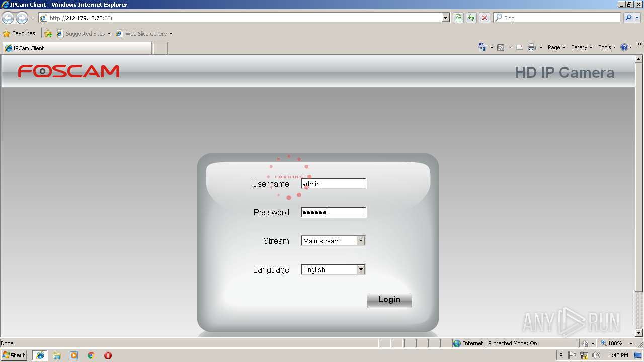Click the Print icon

coord(532,47)
